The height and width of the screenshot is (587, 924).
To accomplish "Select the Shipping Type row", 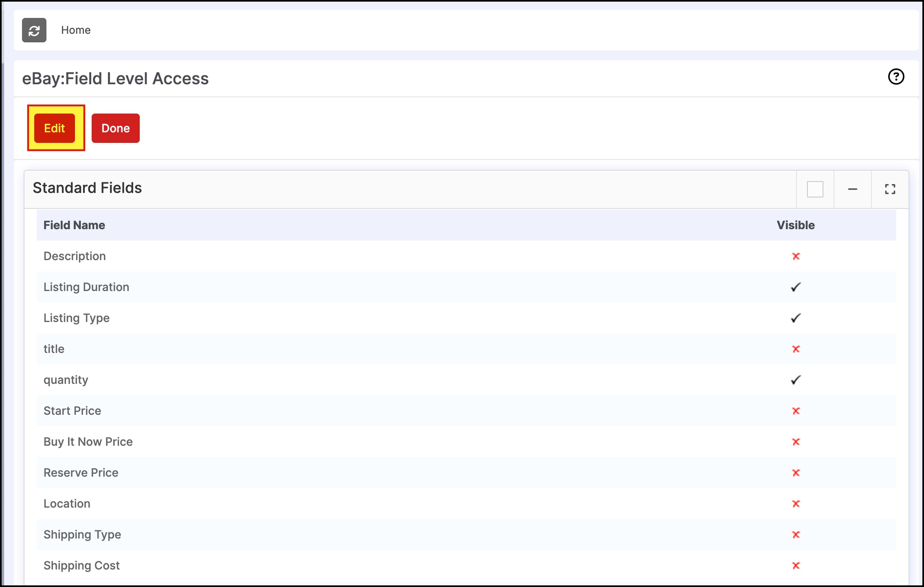I will [x=82, y=534].
